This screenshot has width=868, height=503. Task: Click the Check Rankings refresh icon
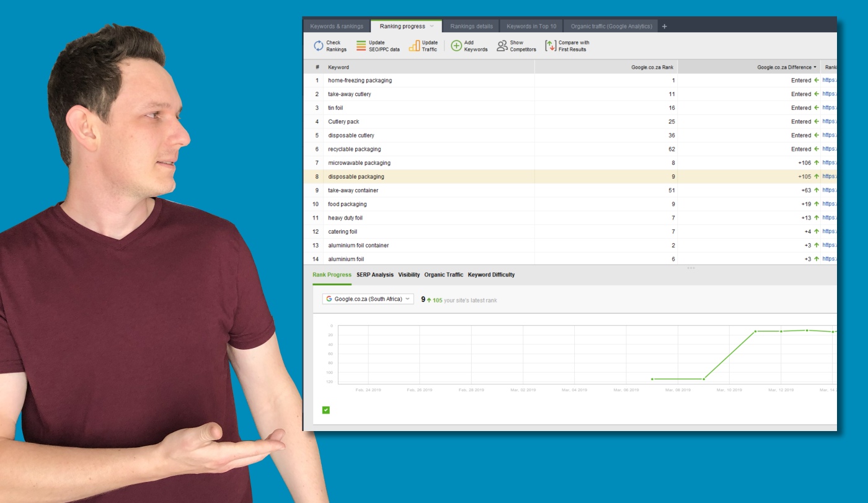coord(318,46)
